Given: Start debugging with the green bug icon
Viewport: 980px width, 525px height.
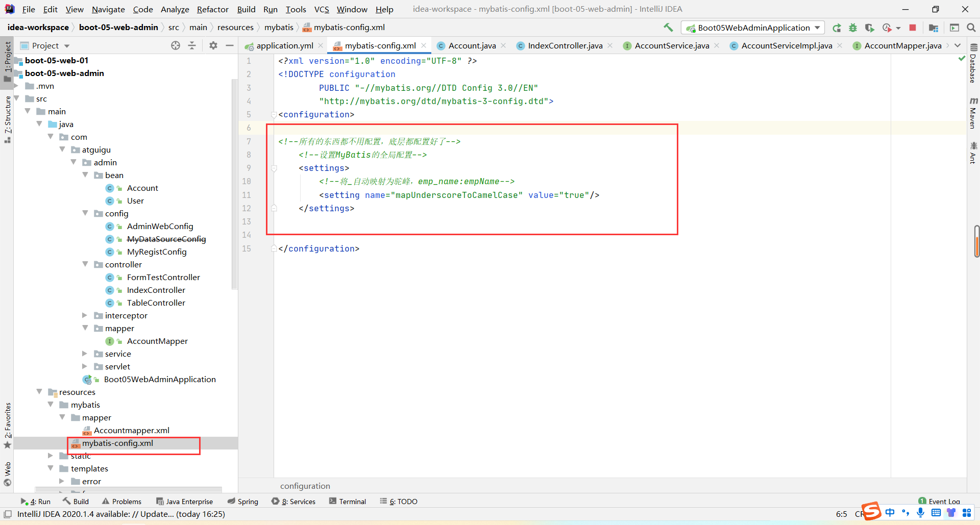Looking at the screenshot, I should [x=853, y=28].
